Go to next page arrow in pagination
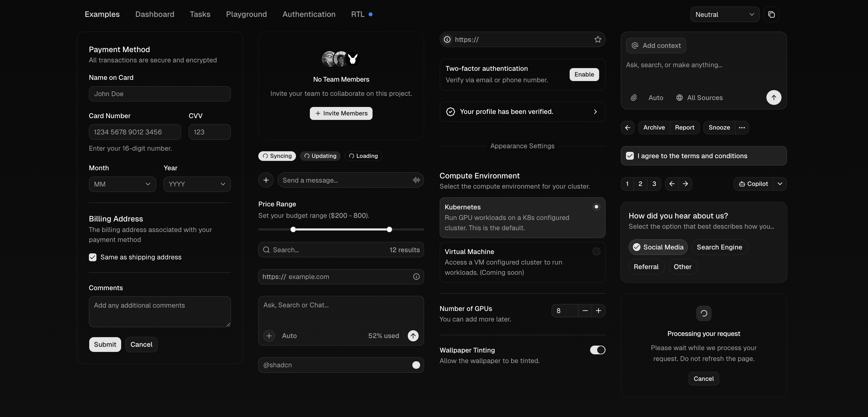 coord(685,184)
